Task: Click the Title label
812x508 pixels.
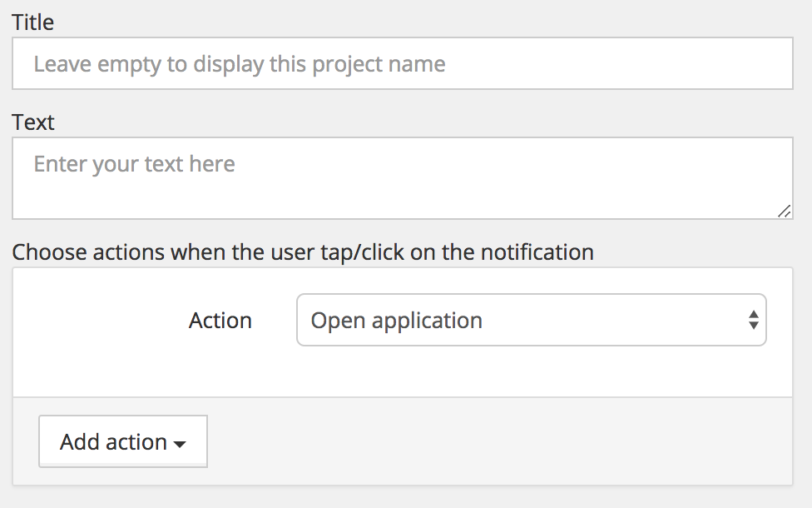Action: click(x=32, y=22)
